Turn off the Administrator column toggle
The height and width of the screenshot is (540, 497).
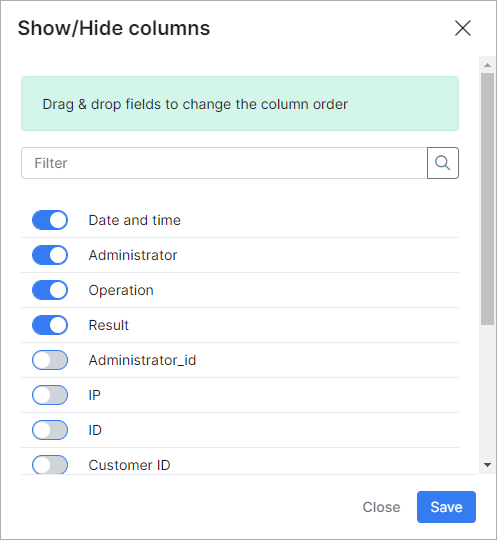tap(50, 255)
